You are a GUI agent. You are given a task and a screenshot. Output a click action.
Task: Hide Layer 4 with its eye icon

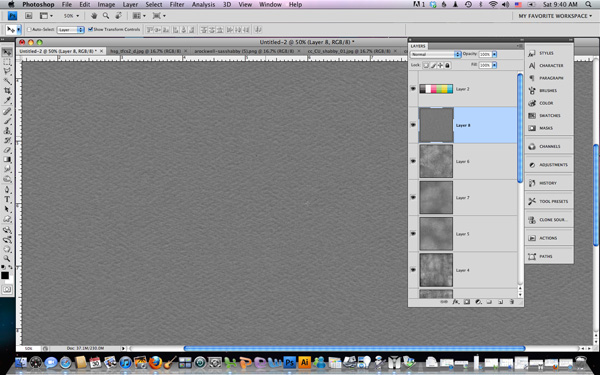413,270
